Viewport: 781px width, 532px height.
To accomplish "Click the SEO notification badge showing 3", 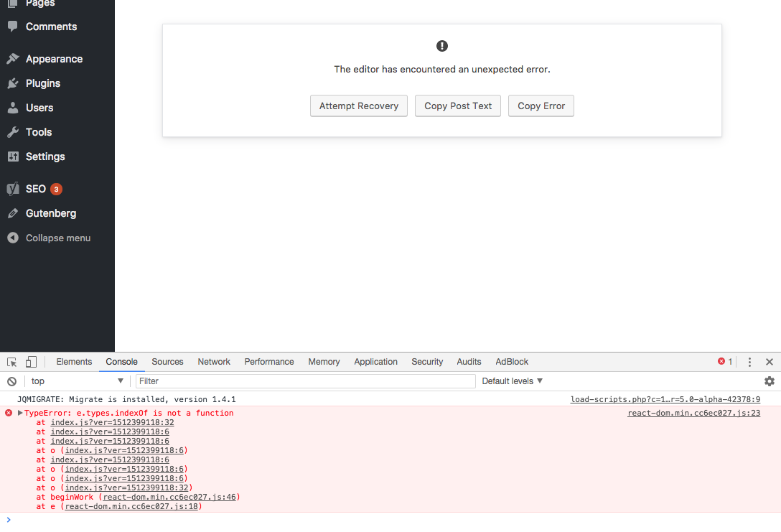I will click(56, 190).
